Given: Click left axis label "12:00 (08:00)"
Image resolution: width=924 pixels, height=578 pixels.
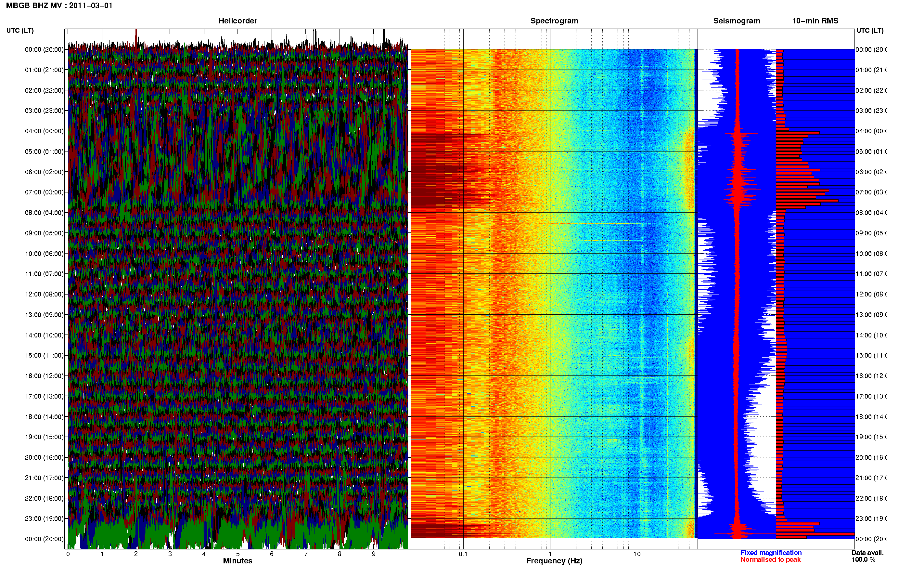Looking at the screenshot, I should click(44, 294).
